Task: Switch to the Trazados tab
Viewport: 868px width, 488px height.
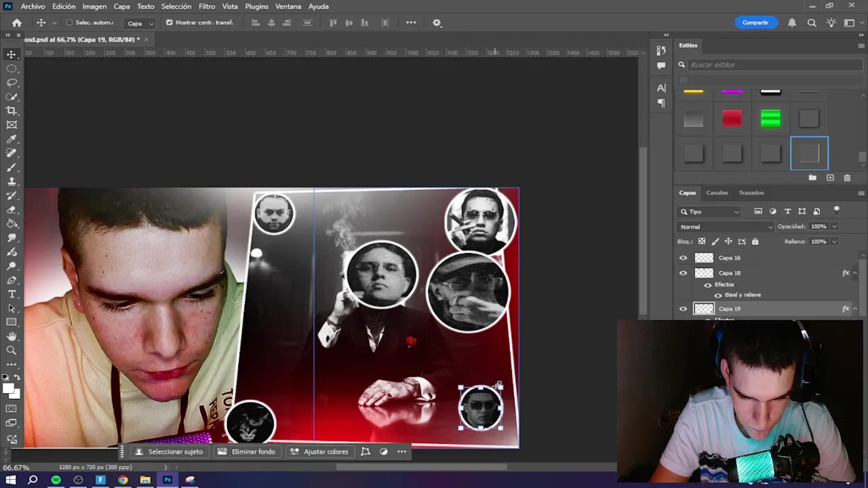Action: [751, 192]
